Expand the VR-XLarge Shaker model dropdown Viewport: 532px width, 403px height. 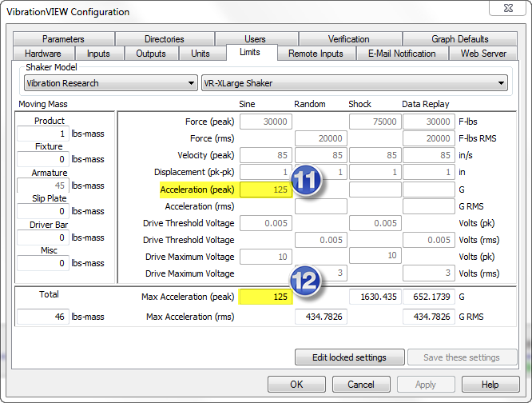355,83
